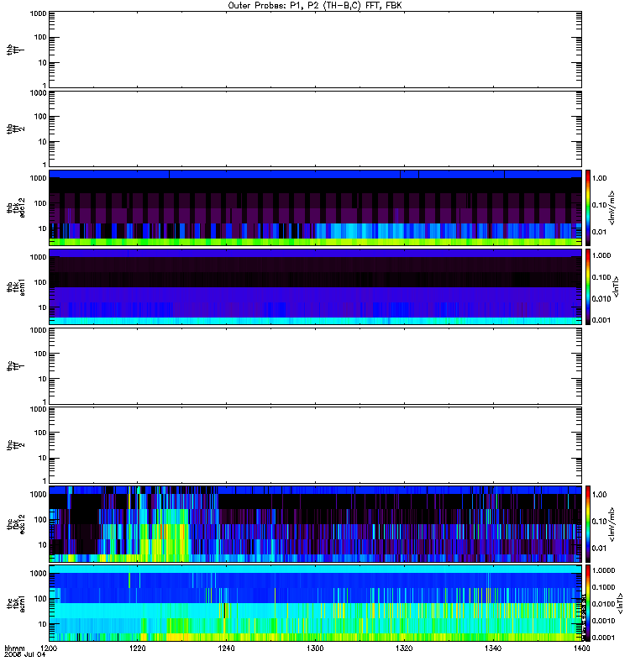Select the empty thb fff 2 panel
Image resolution: width=630 pixels, height=672 pixels.
pos(316,129)
